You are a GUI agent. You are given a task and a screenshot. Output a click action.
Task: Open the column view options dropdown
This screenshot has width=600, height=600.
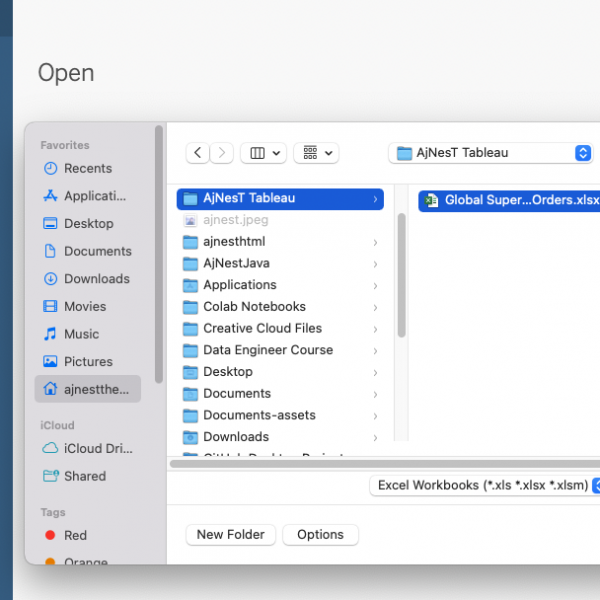click(x=264, y=153)
